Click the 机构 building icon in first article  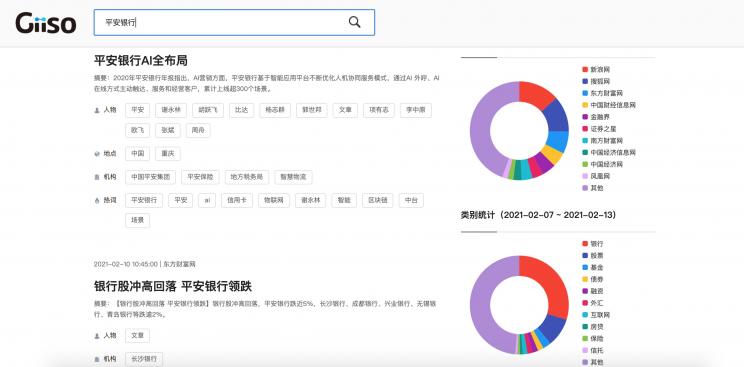tap(97, 177)
